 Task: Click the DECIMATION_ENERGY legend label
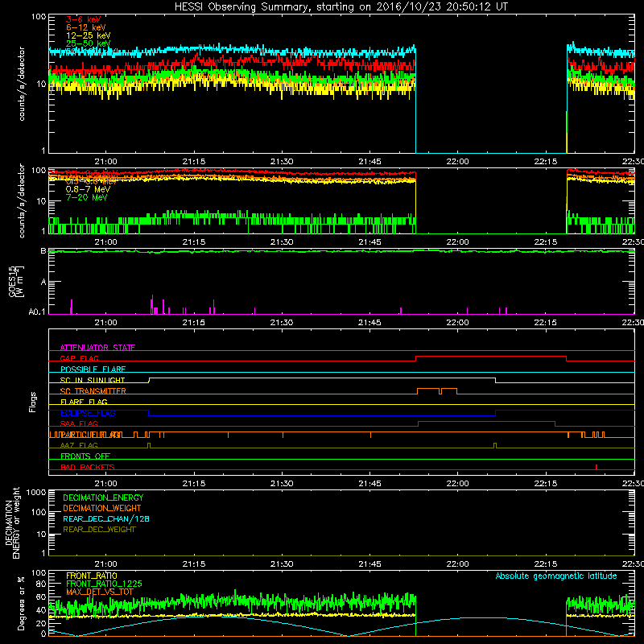103,497
